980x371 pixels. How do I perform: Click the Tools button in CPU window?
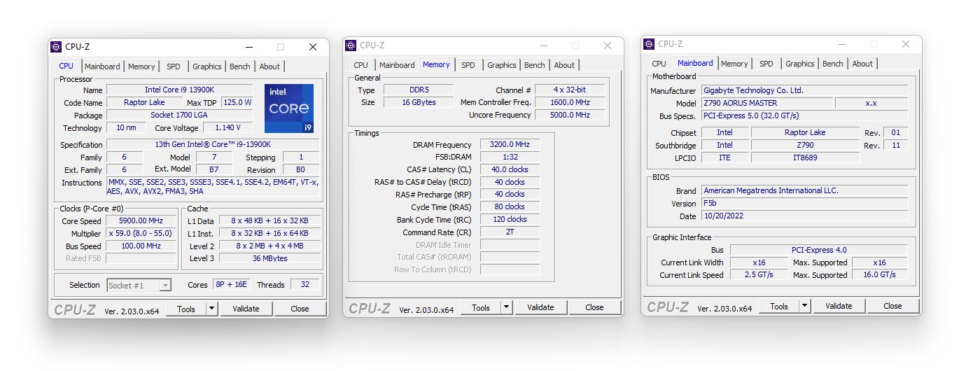tap(186, 309)
